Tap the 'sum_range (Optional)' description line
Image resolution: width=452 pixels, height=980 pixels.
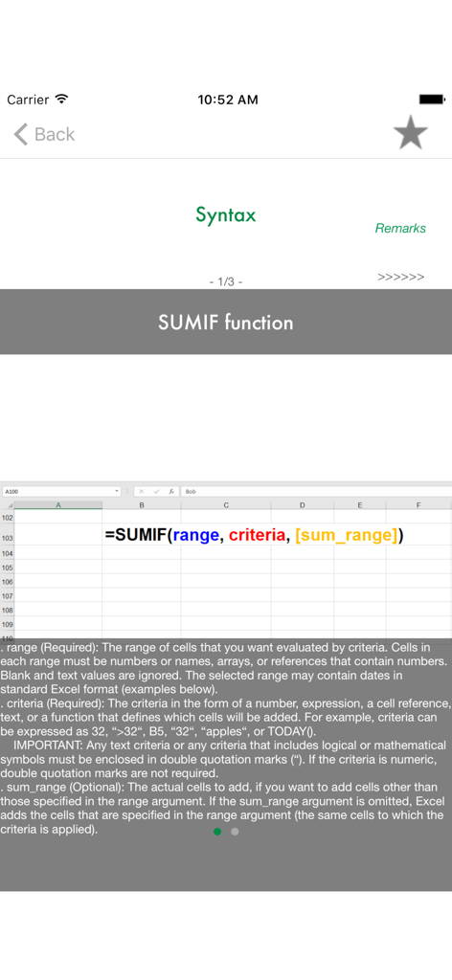click(x=218, y=787)
